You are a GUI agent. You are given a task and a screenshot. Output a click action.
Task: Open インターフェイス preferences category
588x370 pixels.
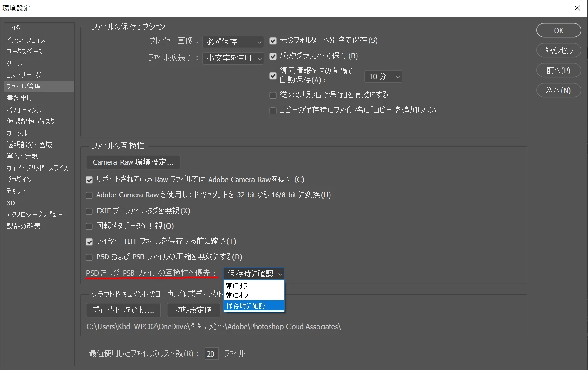coord(39,40)
